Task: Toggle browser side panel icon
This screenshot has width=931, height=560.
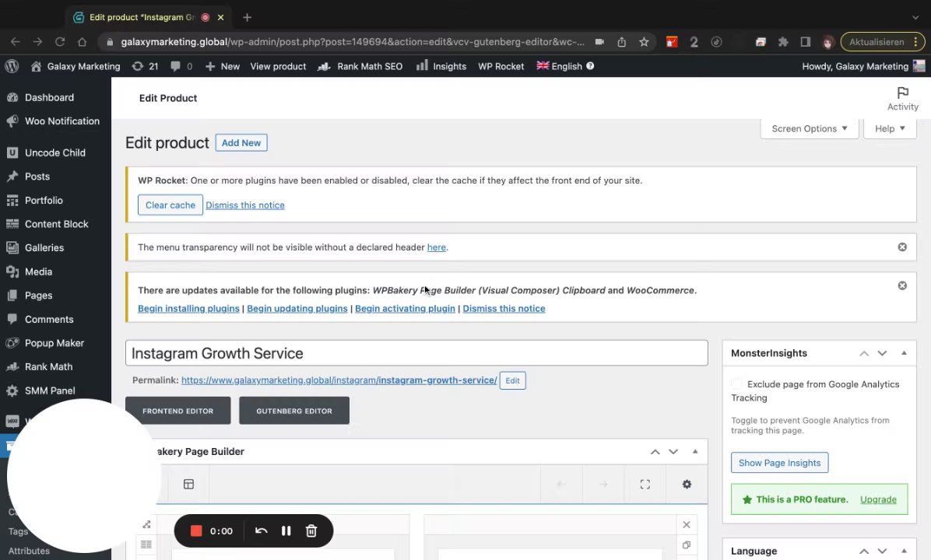Action: tap(805, 41)
